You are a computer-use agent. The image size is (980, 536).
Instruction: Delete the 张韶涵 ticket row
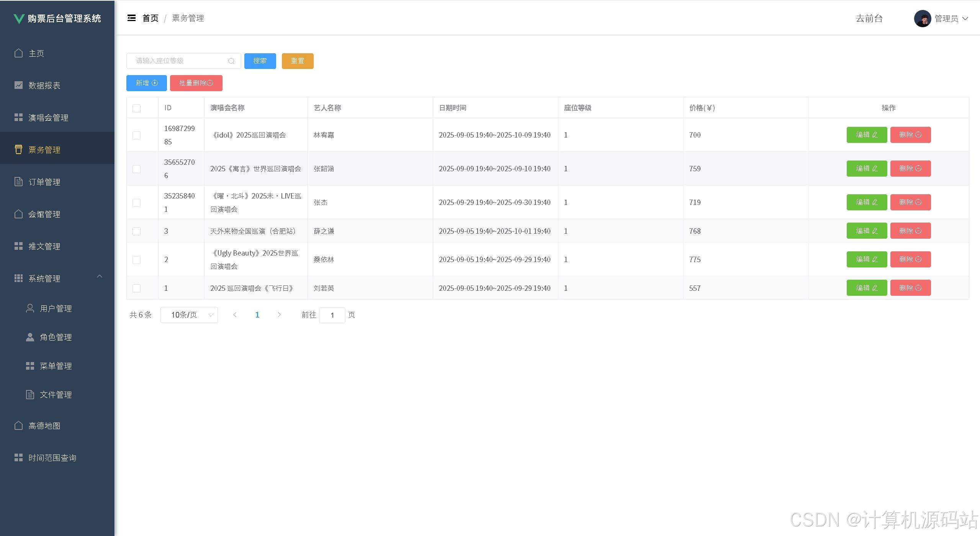[x=910, y=169]
